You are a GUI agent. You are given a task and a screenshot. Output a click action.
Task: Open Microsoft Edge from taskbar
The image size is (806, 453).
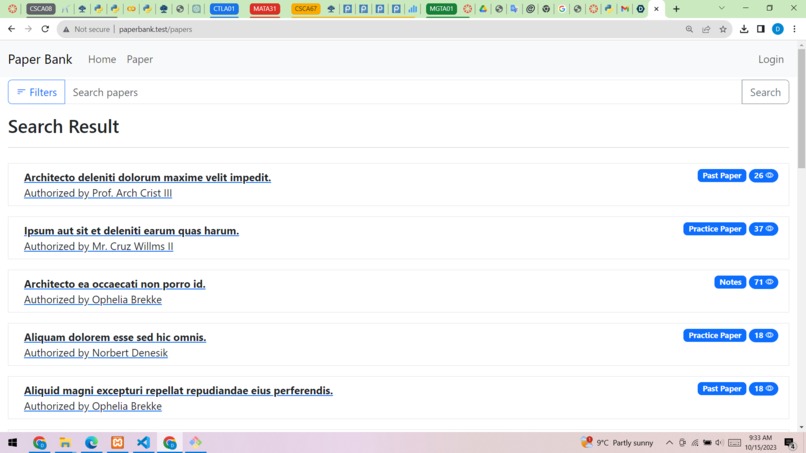pyautogui.click(x=91, y=443)
